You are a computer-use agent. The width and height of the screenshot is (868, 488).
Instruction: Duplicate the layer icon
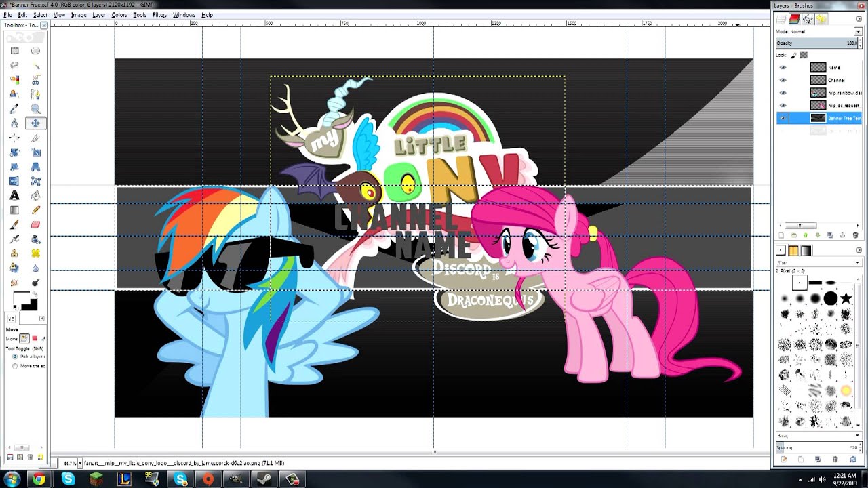coord(831,235)
